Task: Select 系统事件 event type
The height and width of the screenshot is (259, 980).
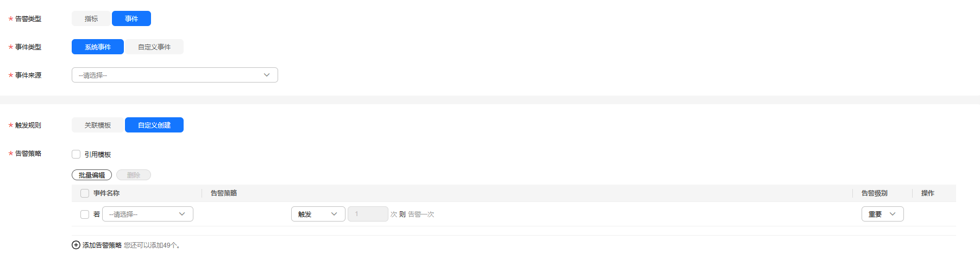Action: [x=98, y=47]
